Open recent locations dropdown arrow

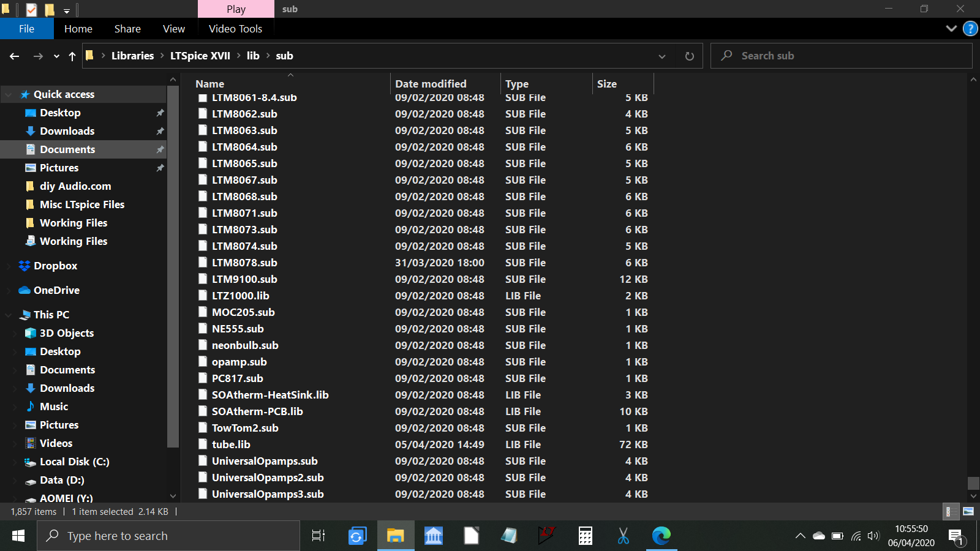(x=56, y=56)
